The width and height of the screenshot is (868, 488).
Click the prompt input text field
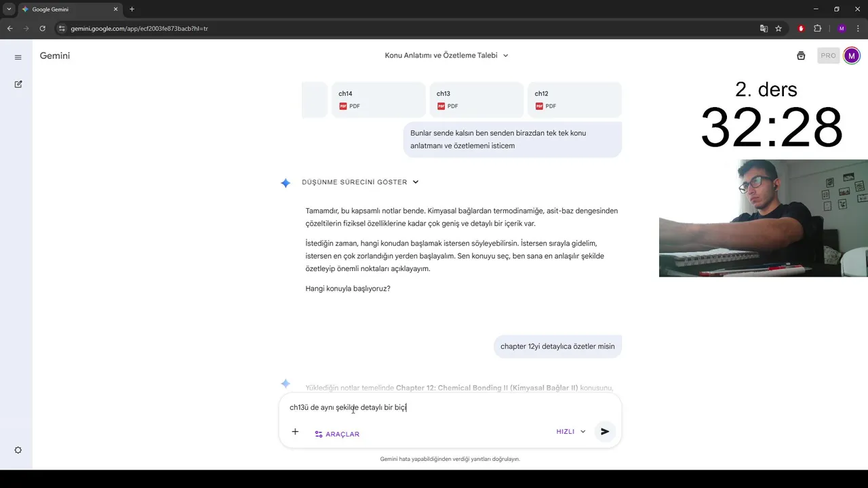click(x=450, y=407)
